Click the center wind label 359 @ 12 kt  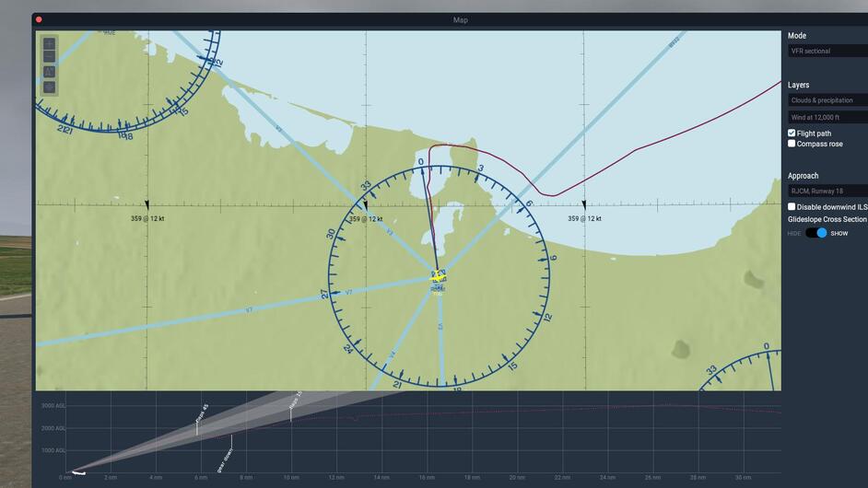[366, 218]
